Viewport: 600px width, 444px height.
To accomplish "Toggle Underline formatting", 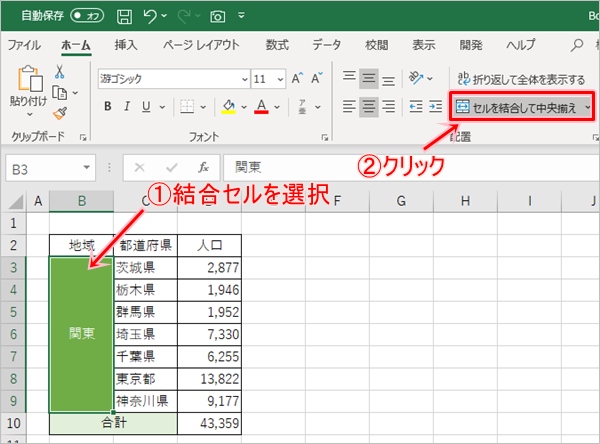I will (x=146, y=106).
